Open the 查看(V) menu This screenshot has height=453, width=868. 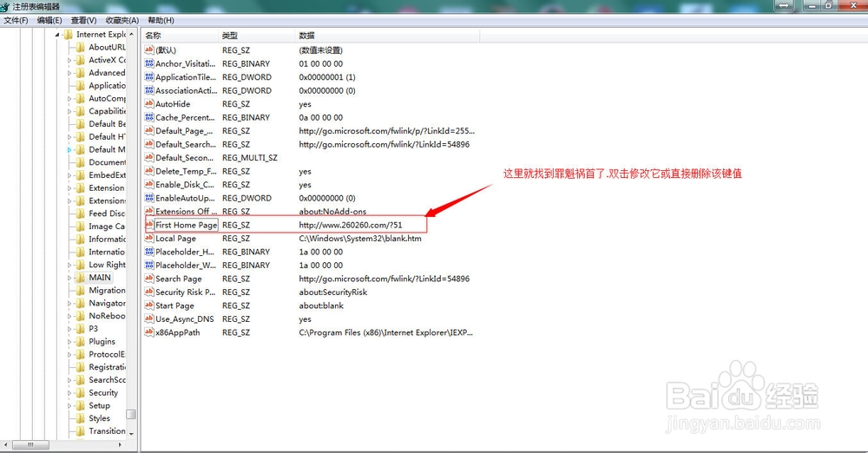83,21
